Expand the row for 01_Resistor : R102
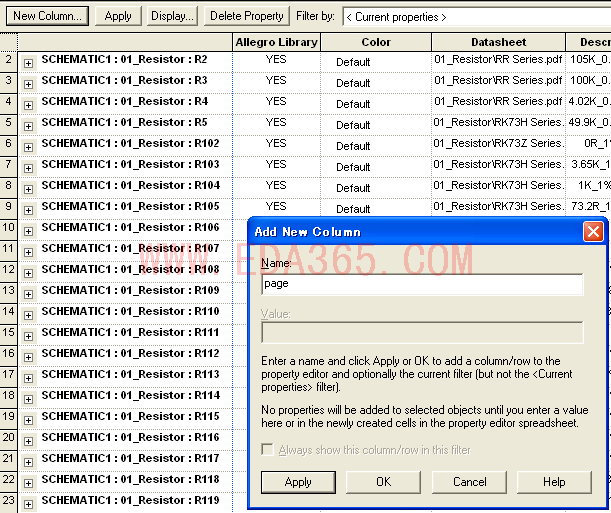 [28, 147]
